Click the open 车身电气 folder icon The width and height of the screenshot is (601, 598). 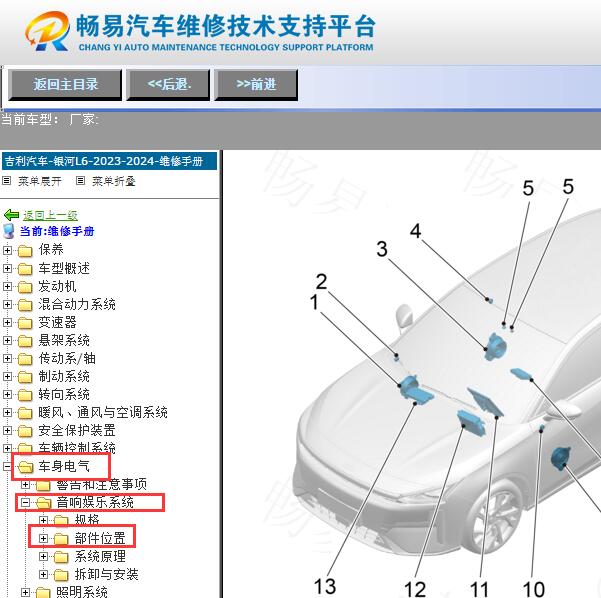point(26,467)
